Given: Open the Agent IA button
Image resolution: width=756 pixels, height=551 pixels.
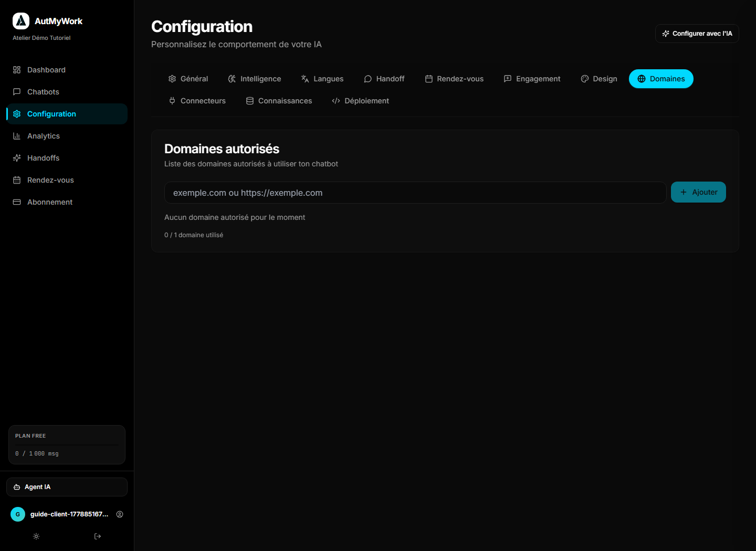Looking at the screenshot, I should (x=67, y=487).
